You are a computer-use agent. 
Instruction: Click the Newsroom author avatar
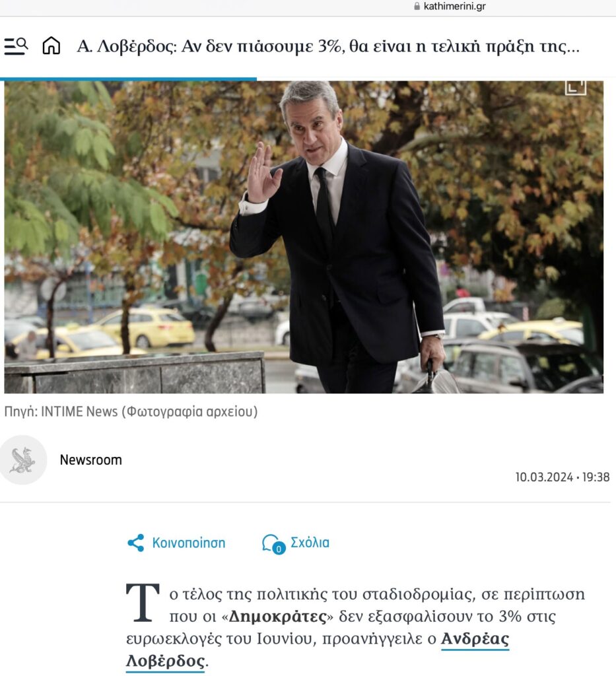(x=23, y=460)
